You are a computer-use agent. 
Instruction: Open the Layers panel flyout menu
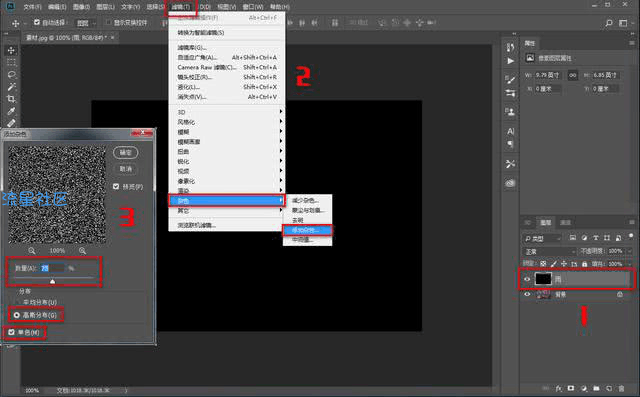(x=631, y=222)
